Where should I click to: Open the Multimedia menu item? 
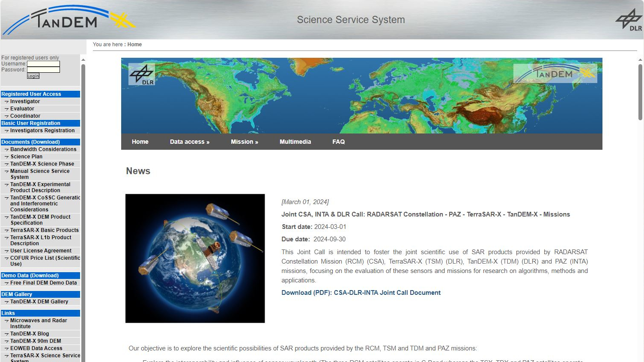pos(295,142)
